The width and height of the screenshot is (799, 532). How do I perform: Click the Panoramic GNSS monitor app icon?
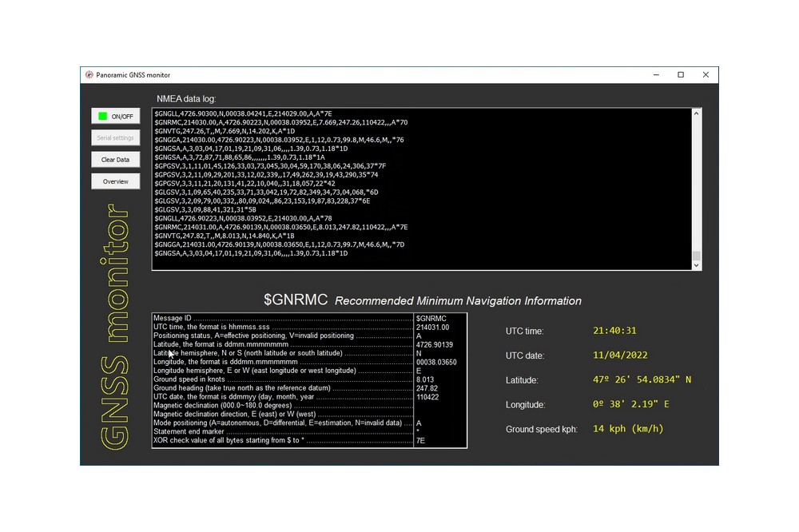coord(89,75)
